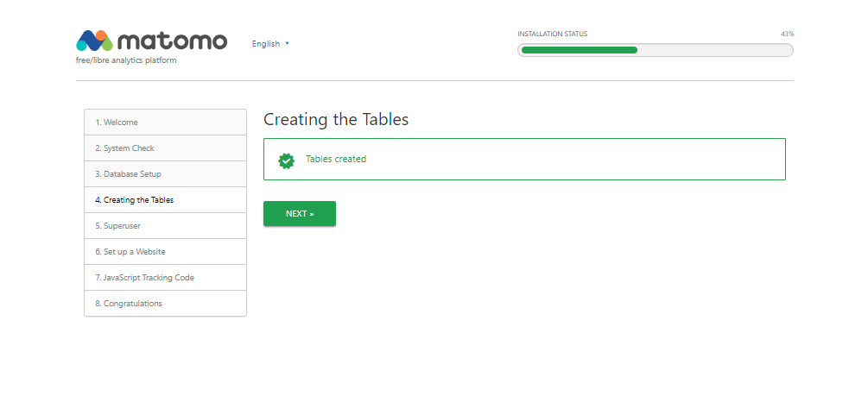This screenshot has height=396, width=868.
Task: Go to Database Setup step
Action: click(x=128, y=174)
